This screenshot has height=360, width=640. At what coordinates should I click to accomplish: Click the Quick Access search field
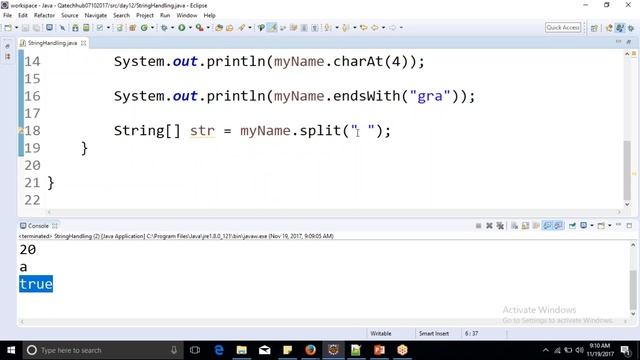coord(563,27)
